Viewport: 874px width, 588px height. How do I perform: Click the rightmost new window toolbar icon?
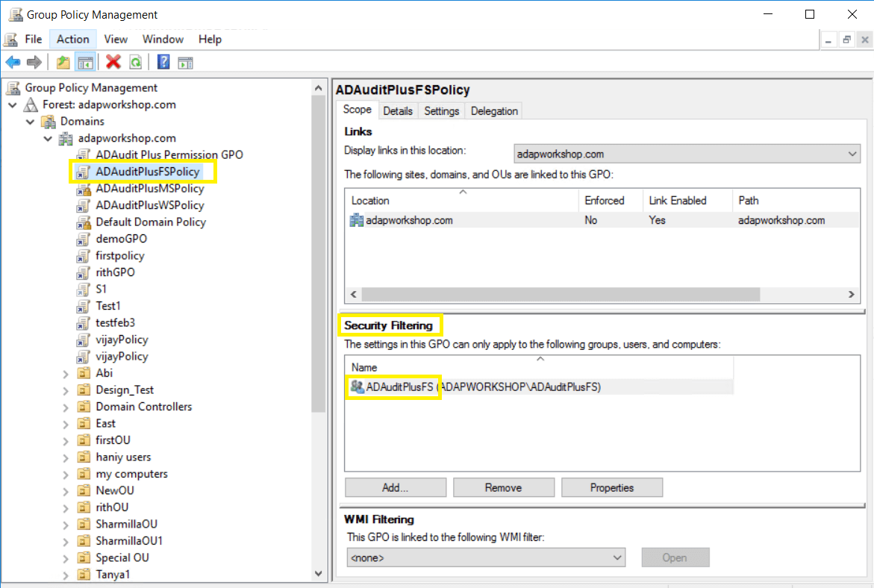point(184,62)
